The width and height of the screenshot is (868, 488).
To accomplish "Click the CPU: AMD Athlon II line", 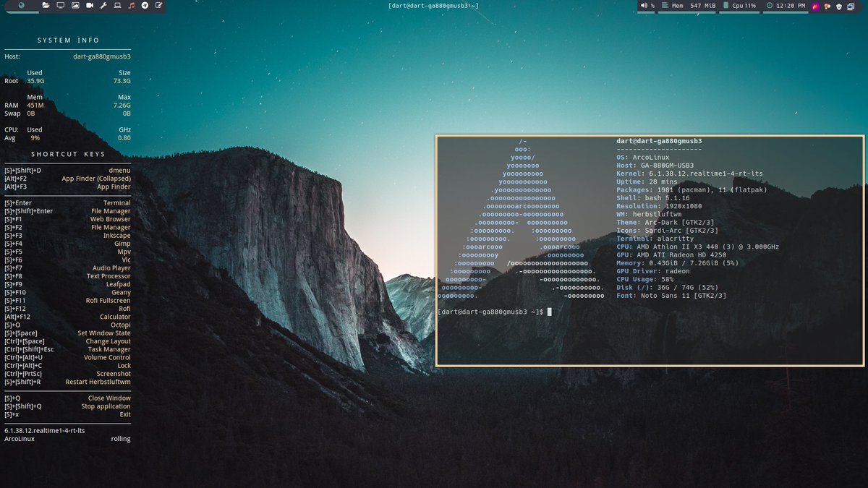I will (x=697, y=247).
